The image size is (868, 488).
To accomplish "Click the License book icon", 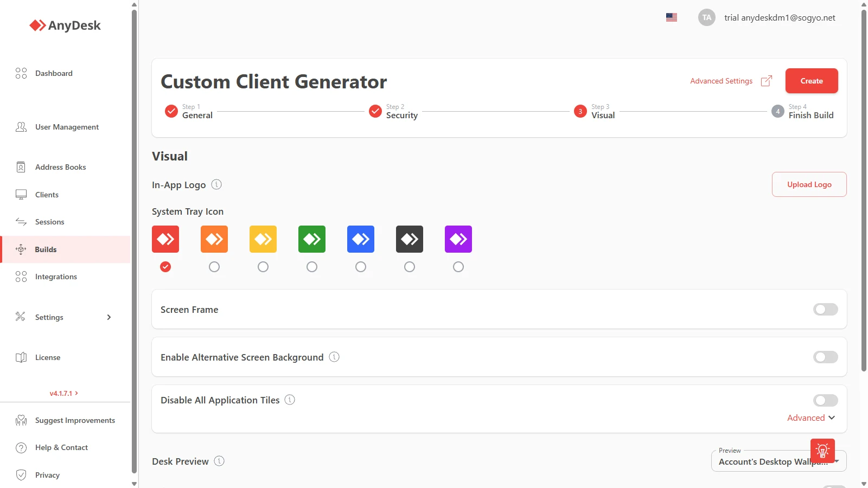I will (x=21, y=357).
